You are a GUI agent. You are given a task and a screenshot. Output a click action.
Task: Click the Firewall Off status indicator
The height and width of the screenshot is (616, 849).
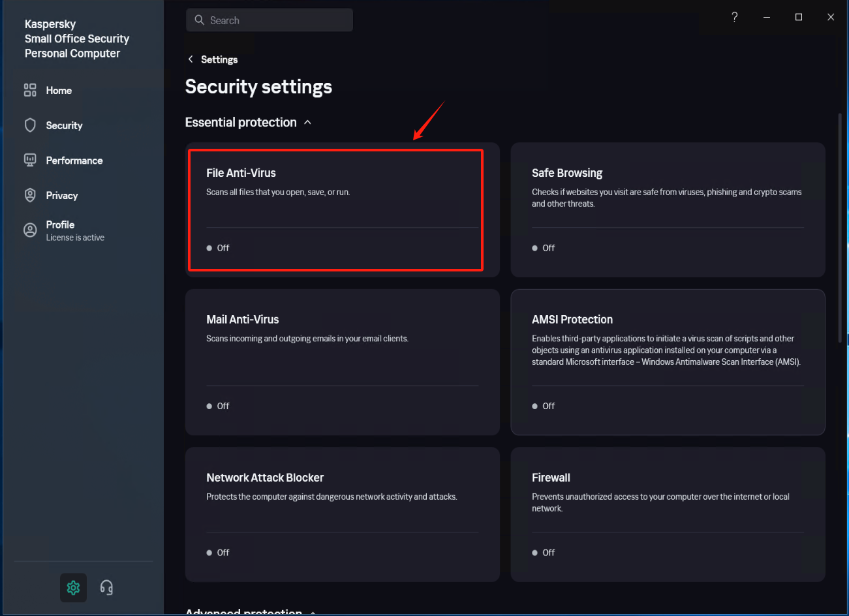pyautogui.click(x=544, y=553)
